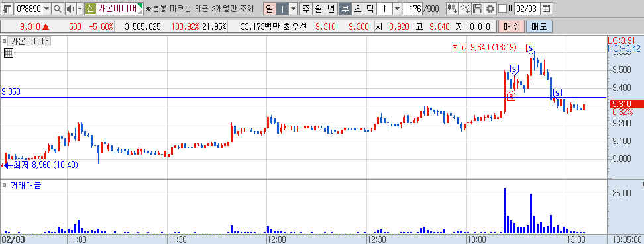The image size is (644, 244).
Task: Click the 매수 buy button
Action: coord(511,27)
